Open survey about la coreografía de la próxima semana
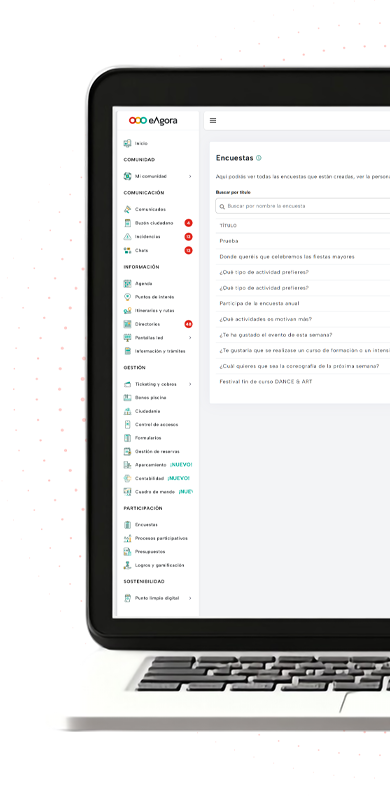 (x=299, y=366)
